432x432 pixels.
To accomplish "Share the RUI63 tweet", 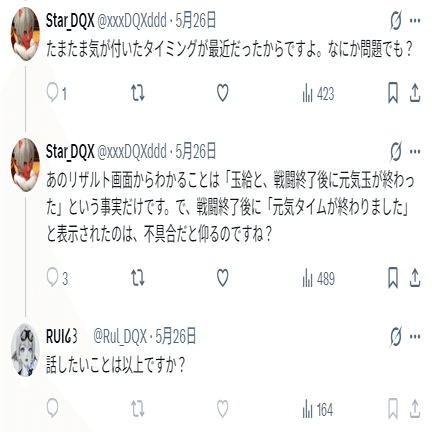I will click(415, 409).
